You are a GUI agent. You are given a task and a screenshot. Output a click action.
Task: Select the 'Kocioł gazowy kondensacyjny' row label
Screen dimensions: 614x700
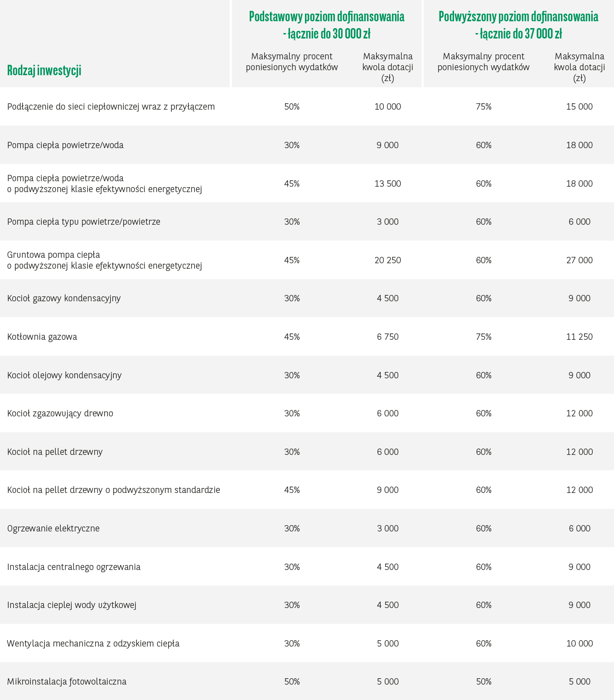point(64,299)
